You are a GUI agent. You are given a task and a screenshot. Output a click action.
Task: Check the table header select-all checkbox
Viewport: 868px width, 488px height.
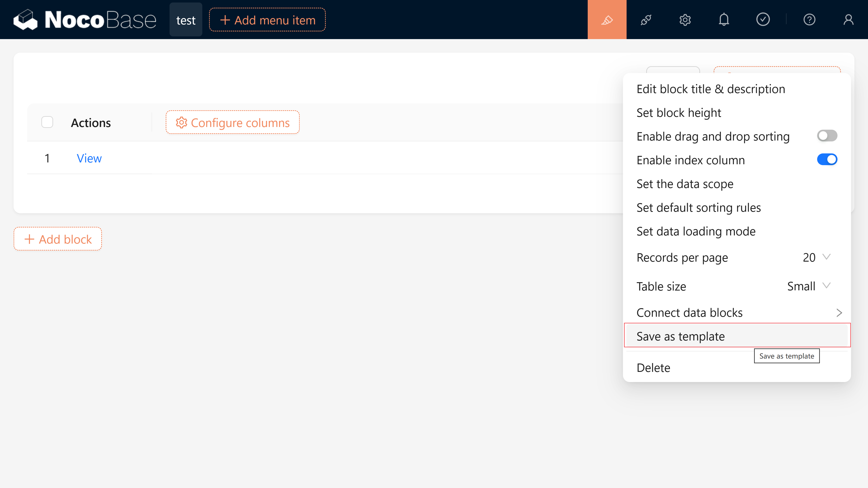click(47, 122)
